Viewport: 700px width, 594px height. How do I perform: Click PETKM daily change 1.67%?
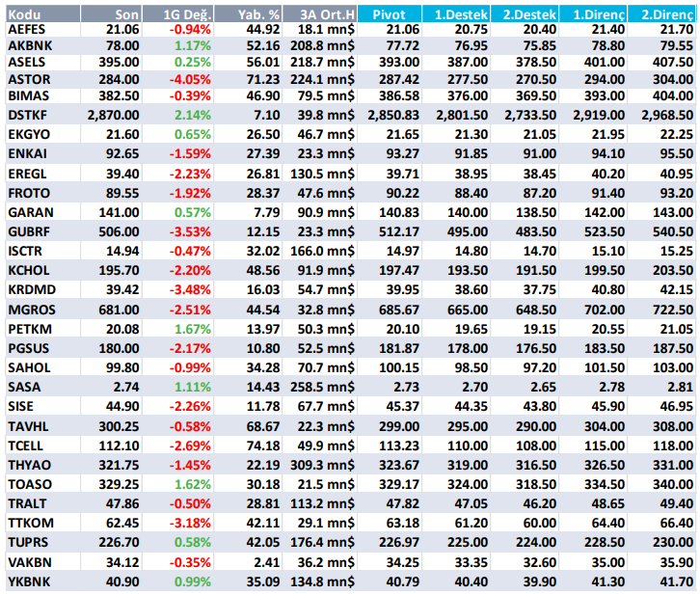193,329
